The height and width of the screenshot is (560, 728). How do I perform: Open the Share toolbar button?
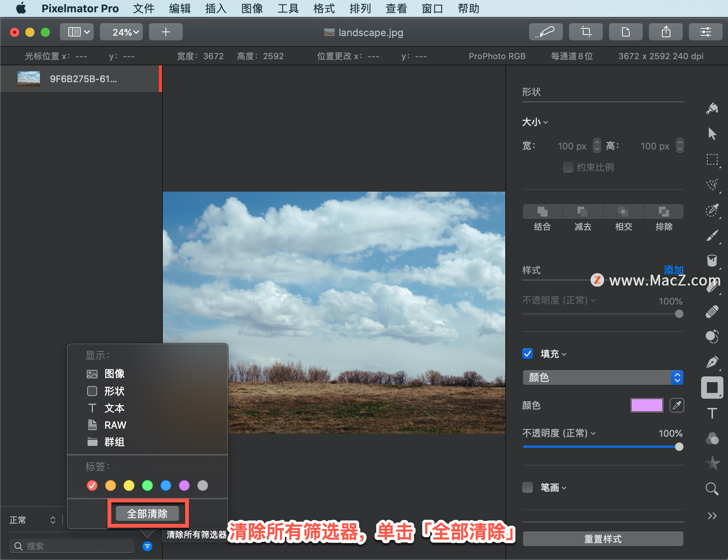(x=665, y=32)
